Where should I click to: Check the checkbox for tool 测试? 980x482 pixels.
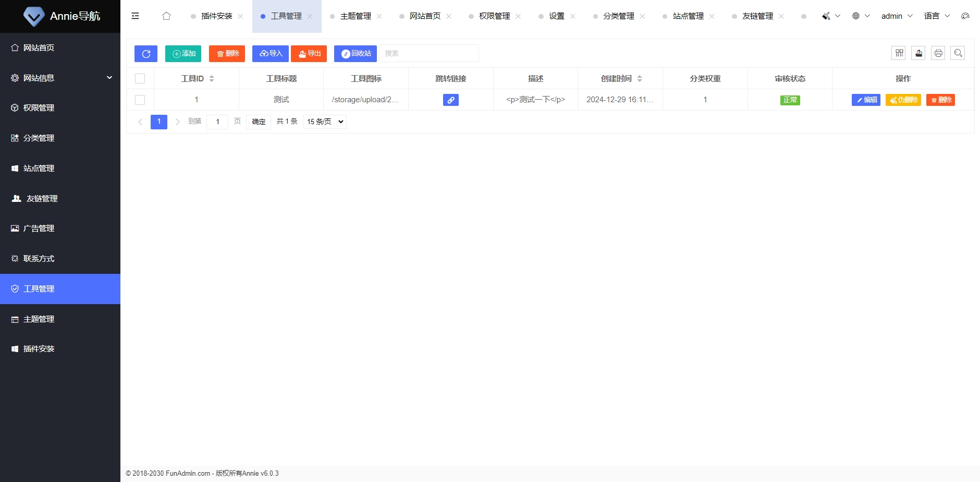(x=140, y=100)
